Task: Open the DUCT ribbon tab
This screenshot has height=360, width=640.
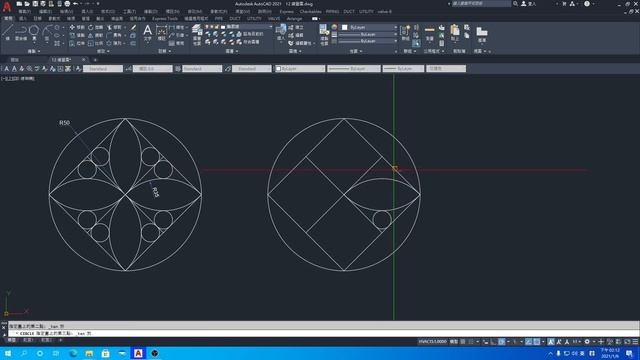Action: click(x=235, y=19)
